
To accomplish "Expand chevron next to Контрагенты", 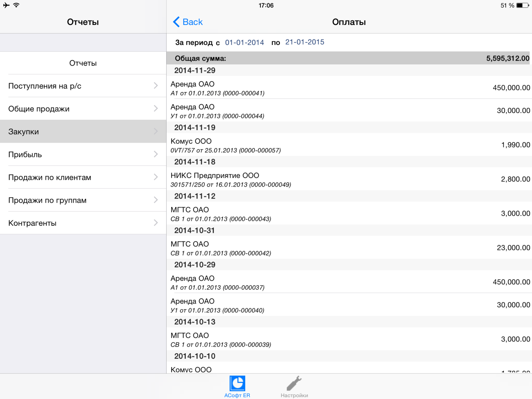I will (x=156, y=223).
